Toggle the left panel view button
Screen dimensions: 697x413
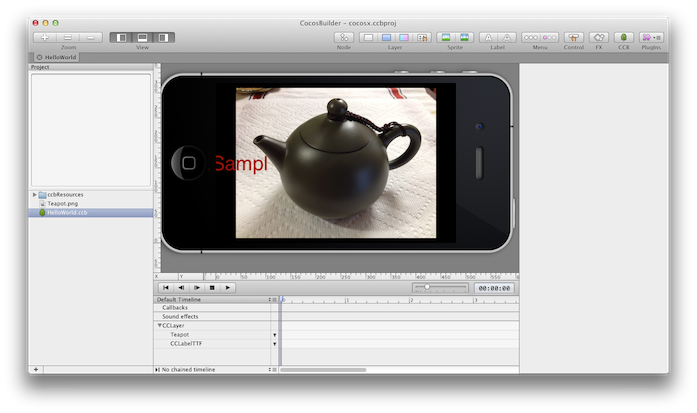click(x=121, y=37)
